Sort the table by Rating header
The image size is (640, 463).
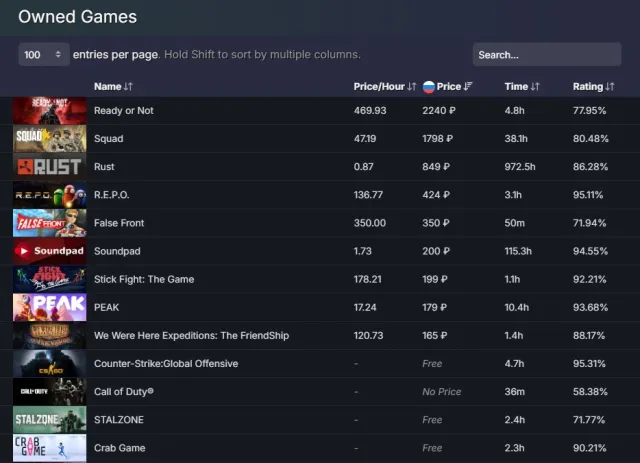point(588,87)
